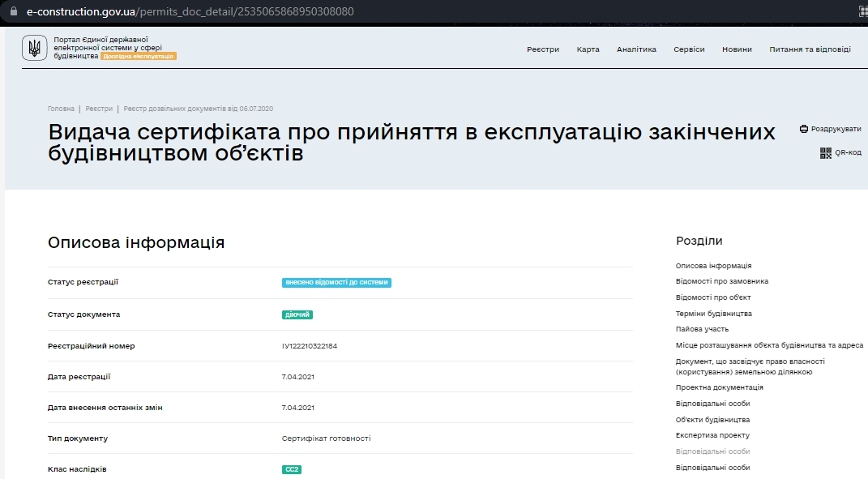The width and height of the screenshot is (868, 479).
Task: Click the padlock icon in address bar
Action: pos(13,11)
